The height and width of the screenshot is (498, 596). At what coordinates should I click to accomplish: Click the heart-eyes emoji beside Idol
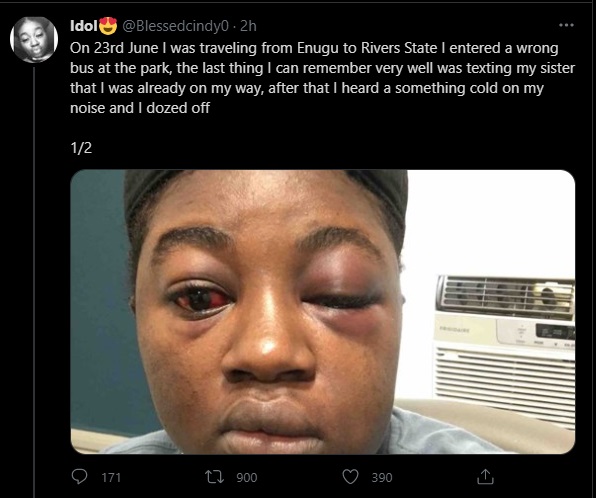click(108, 25)
